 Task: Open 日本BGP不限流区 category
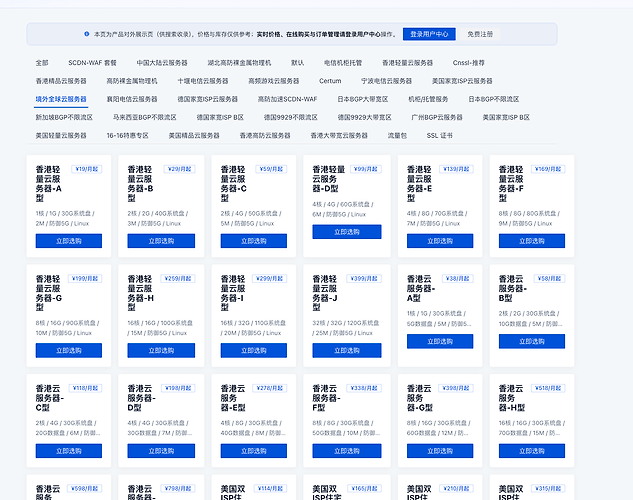(x=494, y=99)
